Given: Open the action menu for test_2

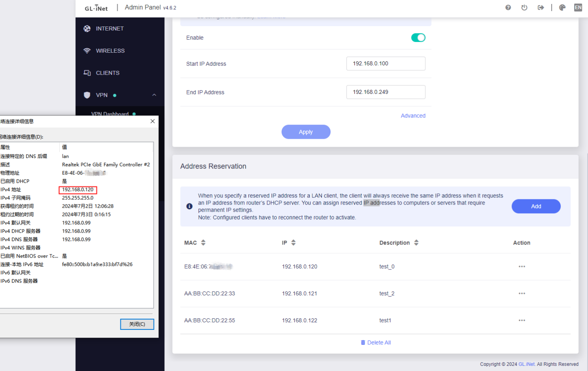Looking at the screenshot, I should 522,294.
